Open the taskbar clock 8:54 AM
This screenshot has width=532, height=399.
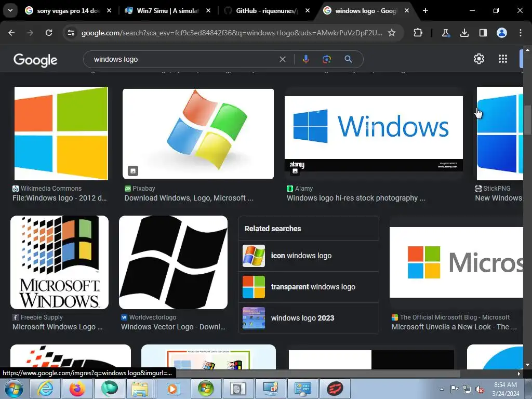point(506,389)
